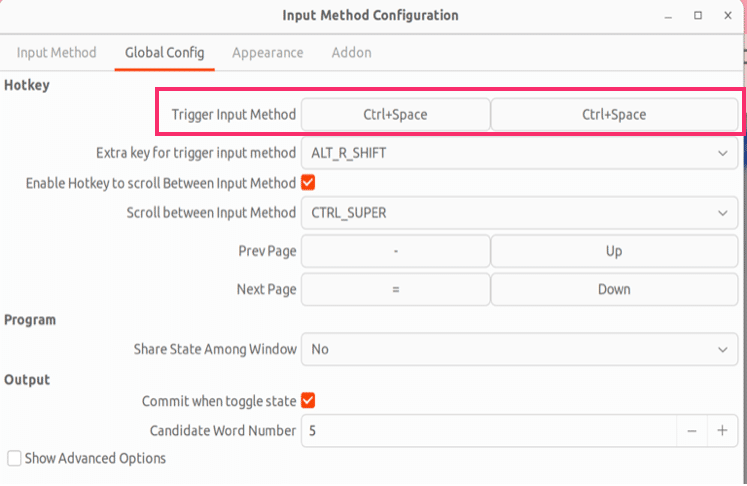Open the Share State Among Window dropdown
The width and height of the screenshot is (747, 486).
(519, 349)
